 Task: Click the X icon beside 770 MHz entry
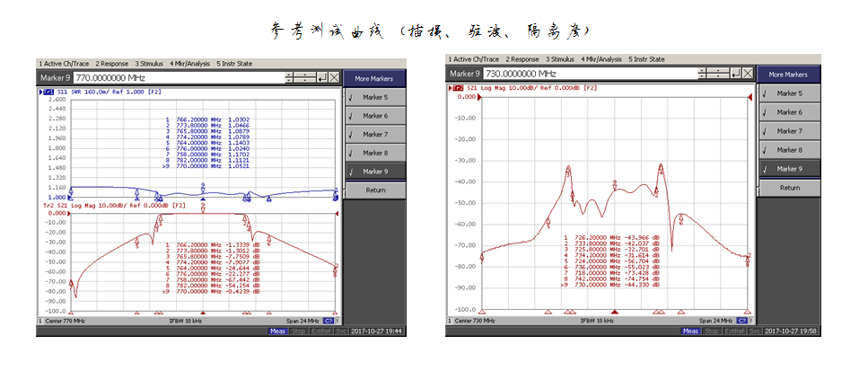coord(334,78)
